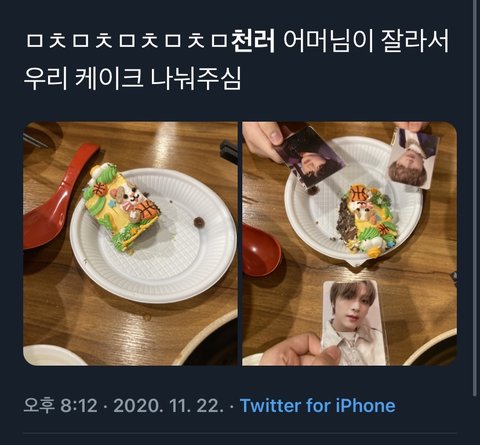Click the bottom photocard held by thumb
480x445 pixels.
pos(354,323)
